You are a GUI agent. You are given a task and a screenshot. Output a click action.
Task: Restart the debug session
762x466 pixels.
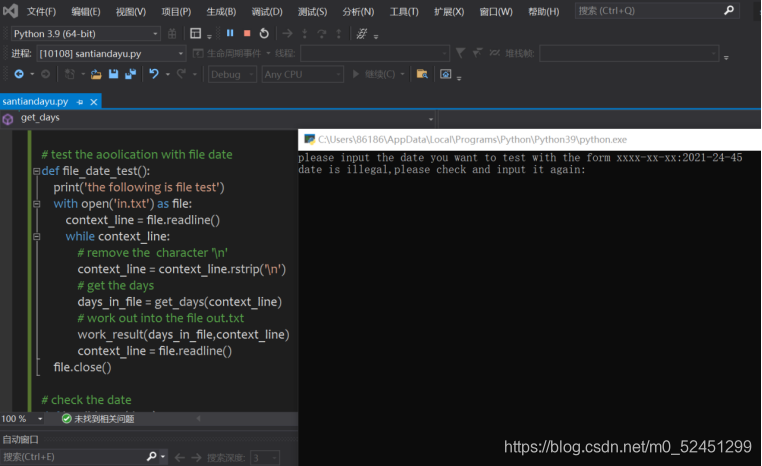(x=264, y=33)
